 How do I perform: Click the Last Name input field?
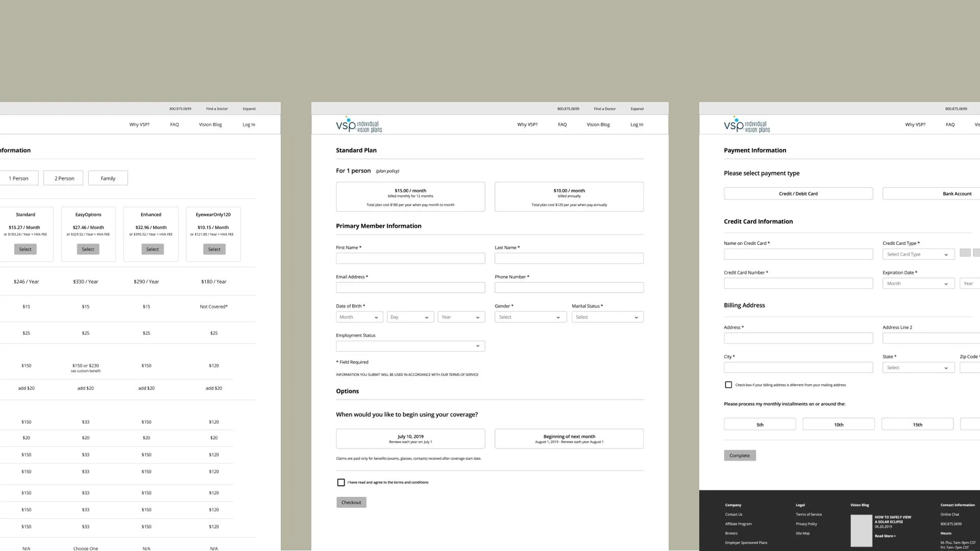click(569, 259)
